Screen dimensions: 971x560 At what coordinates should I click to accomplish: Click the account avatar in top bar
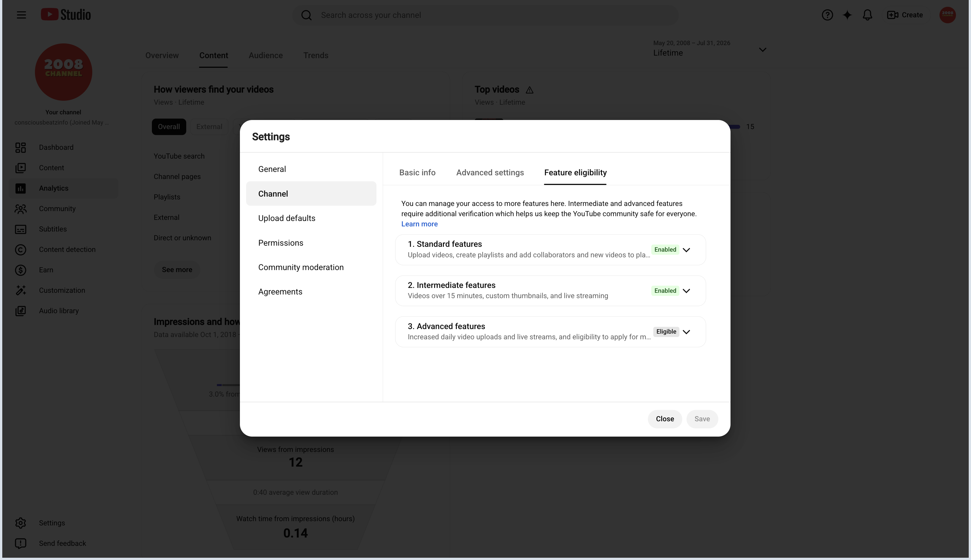947,15
